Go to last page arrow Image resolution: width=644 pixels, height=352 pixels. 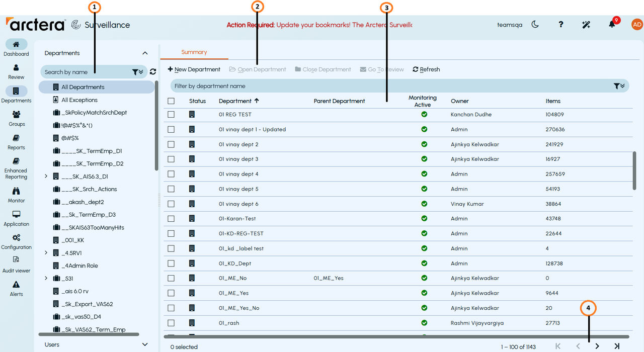click(x=616, y=346)
